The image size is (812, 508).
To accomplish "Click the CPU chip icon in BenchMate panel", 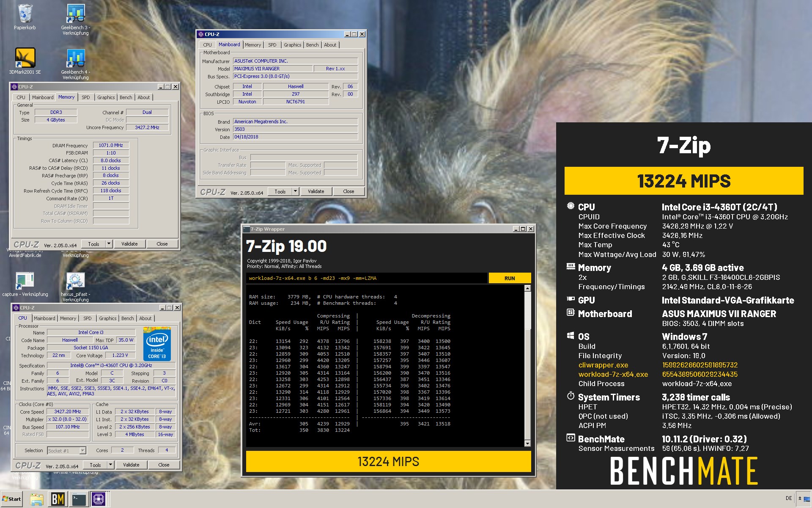I will [571, 206].
